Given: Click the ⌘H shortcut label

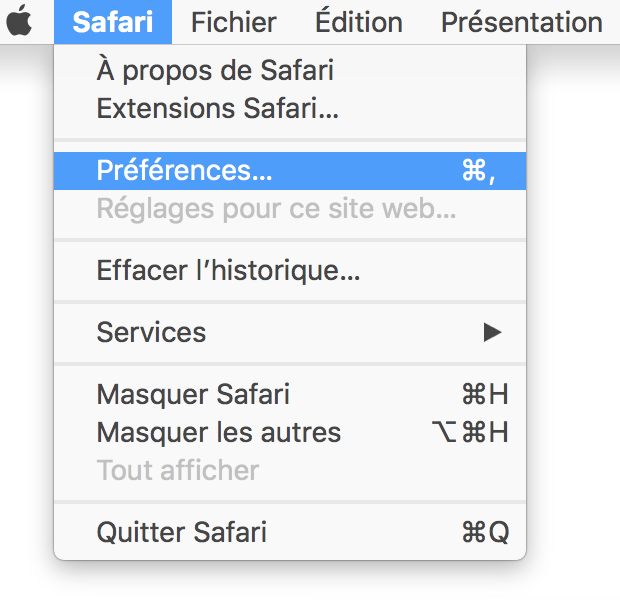Looking at the screenshot, I should pos(484,394).
